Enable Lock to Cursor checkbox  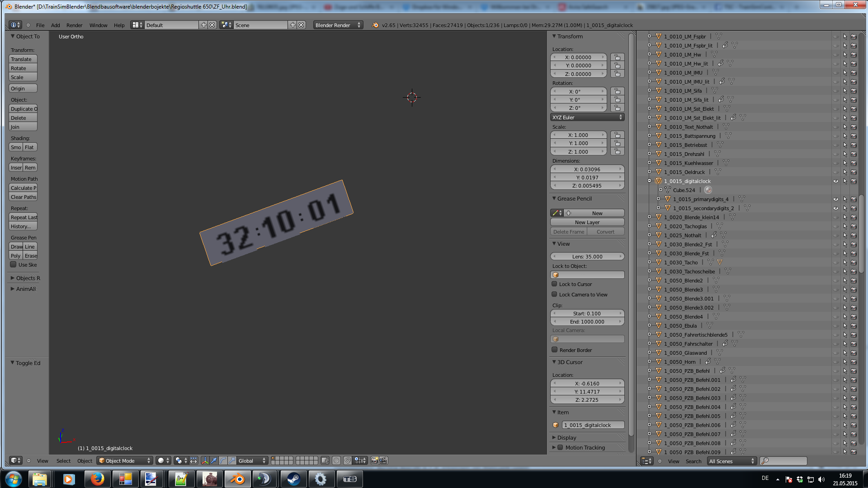click(554, 284)
